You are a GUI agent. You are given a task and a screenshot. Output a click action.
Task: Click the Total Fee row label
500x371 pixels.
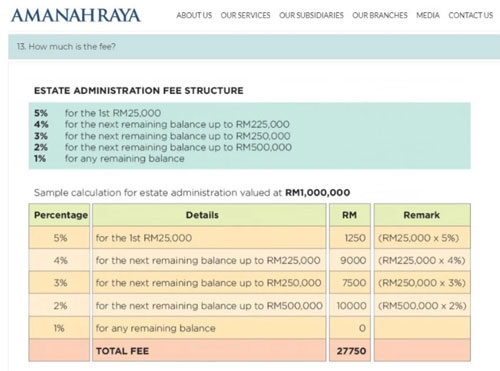coord(123,351)
